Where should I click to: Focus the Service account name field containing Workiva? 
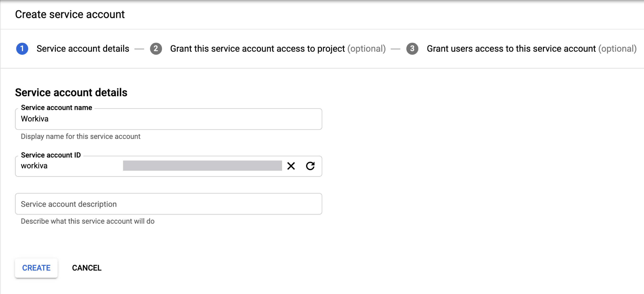(168, 119)
